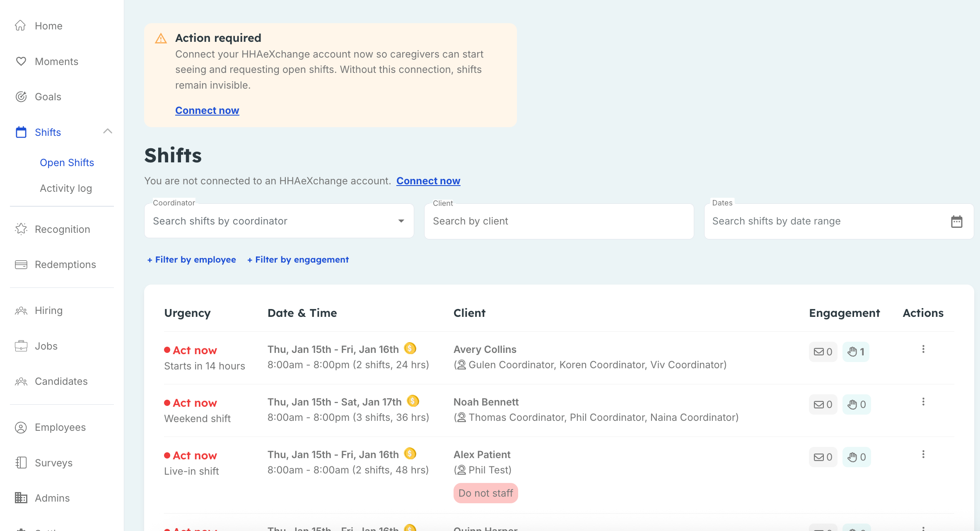Screen dimensions: 980x531
Task: Click Connect now link below Shifts heading
Action: click(x=428, y=181)
